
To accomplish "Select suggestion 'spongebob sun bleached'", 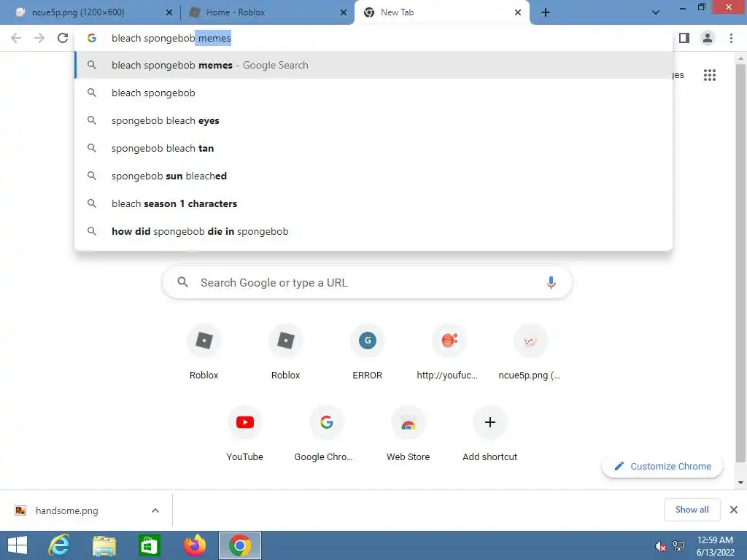I will point(373,176).
